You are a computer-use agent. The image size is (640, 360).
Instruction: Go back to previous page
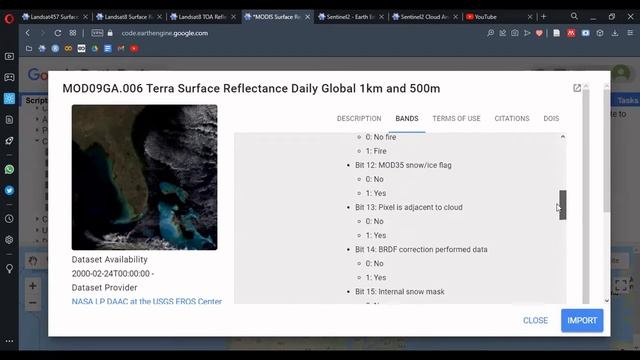[28, 33]
